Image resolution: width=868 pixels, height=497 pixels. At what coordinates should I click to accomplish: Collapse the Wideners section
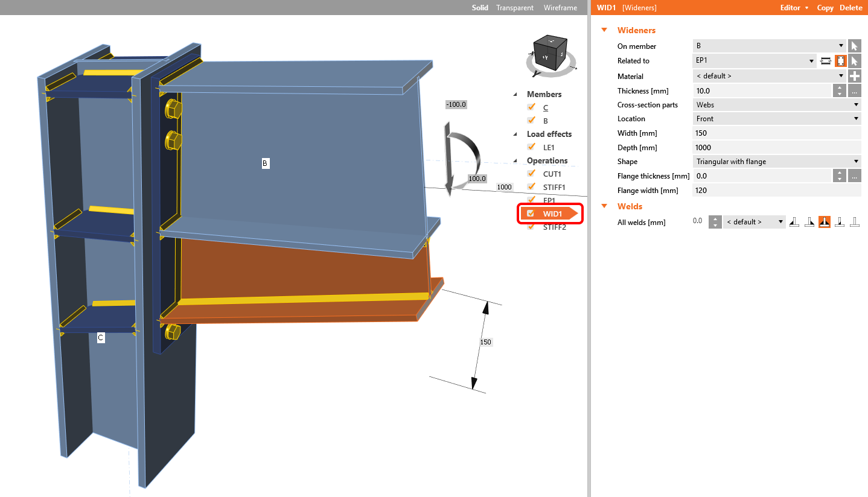pos(604,30)
